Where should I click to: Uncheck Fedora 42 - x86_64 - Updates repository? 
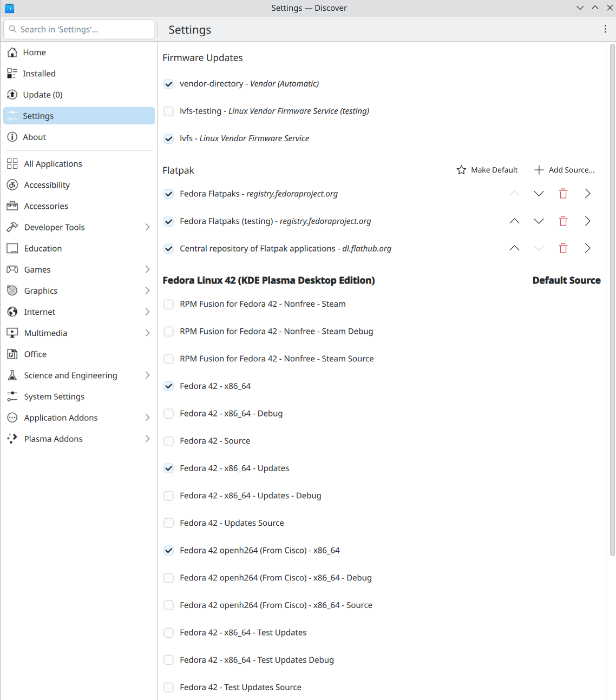pos(169,468)
